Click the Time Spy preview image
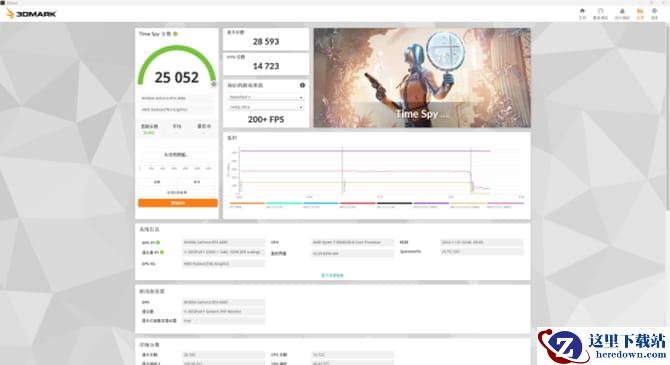Screen dimensions: 670x365 [x=422, y=78]
